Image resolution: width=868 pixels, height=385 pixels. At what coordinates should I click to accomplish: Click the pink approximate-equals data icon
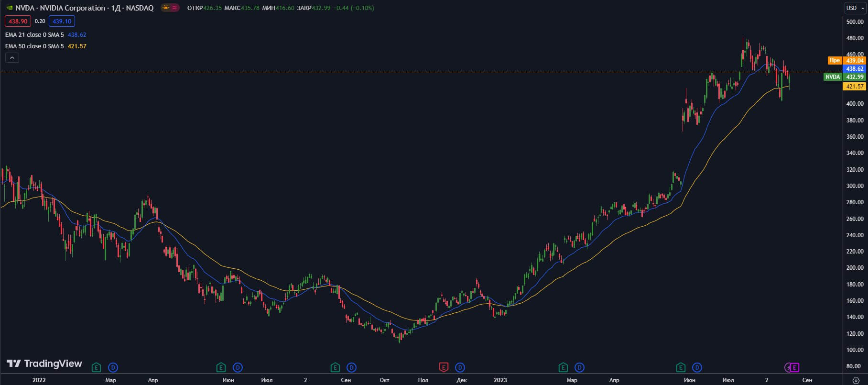(x=174, y=8)
